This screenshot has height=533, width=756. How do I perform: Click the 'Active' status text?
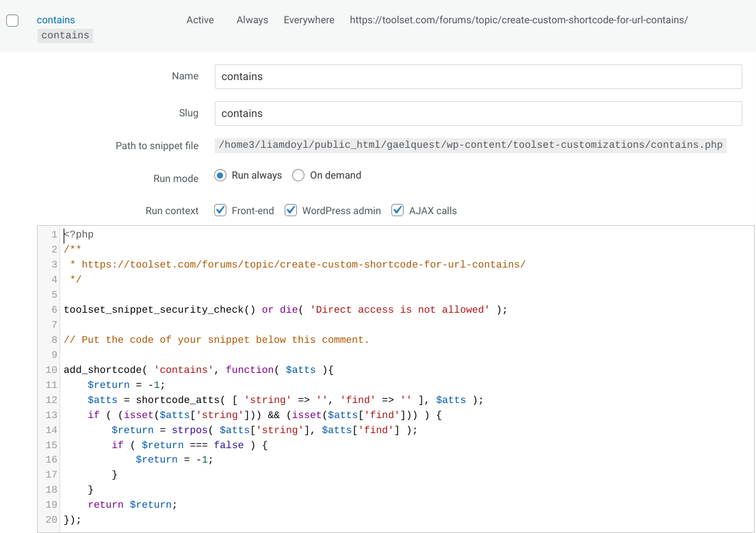click(200, 20)
